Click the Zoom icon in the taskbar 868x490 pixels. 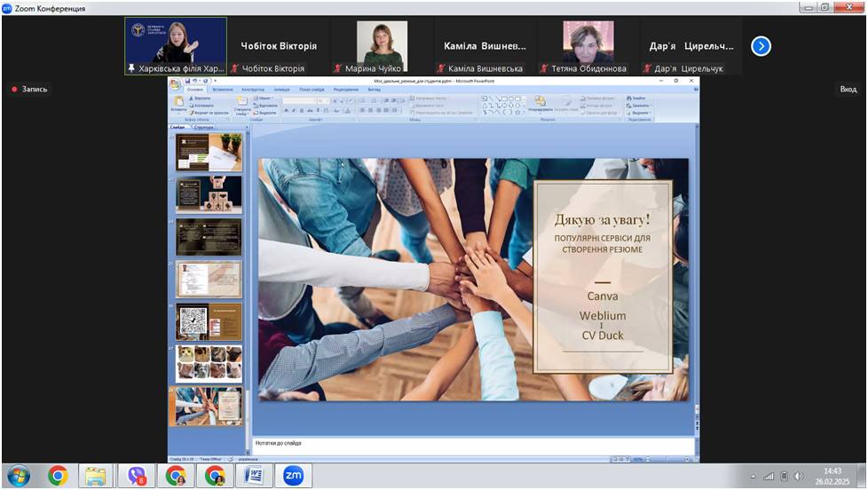click(x=294, y=476)
